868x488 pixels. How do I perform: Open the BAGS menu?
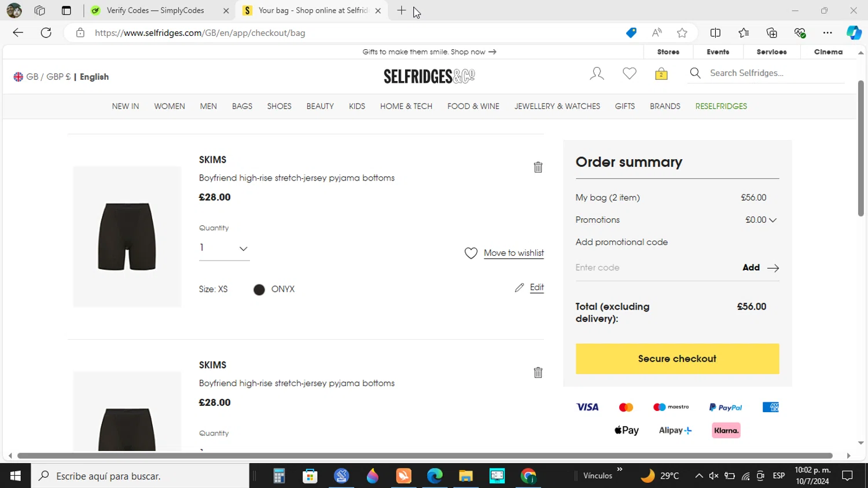point(242,107)
